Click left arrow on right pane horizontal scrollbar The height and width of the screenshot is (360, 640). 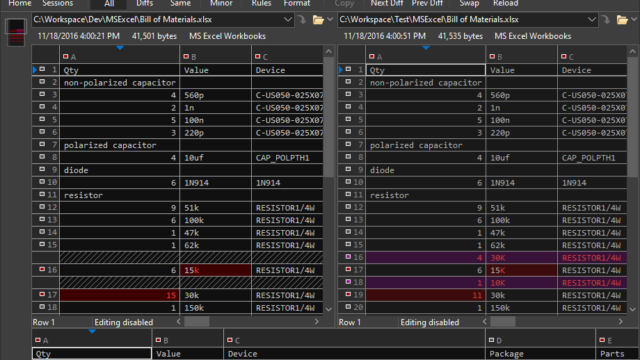[x=484, y=322]
